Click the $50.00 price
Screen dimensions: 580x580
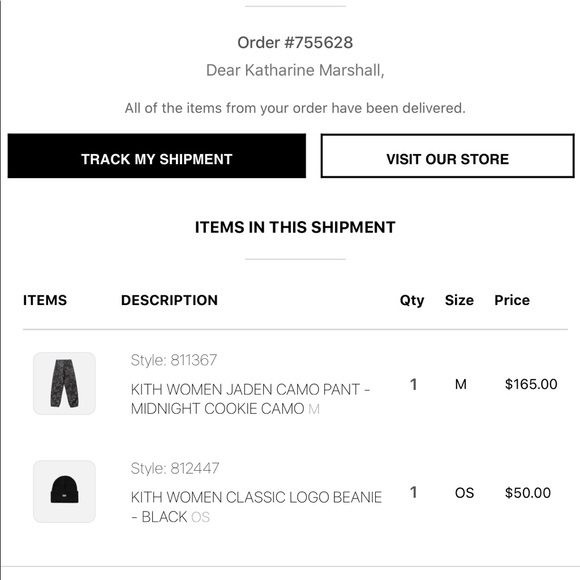528,493
